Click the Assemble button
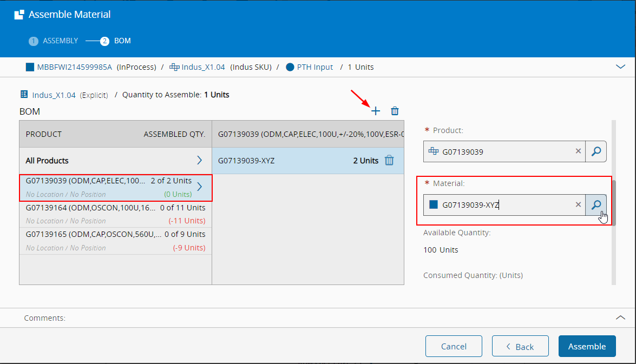Image resolution: width=636 pixels, height=364 pixels. (x=587, y=347)
